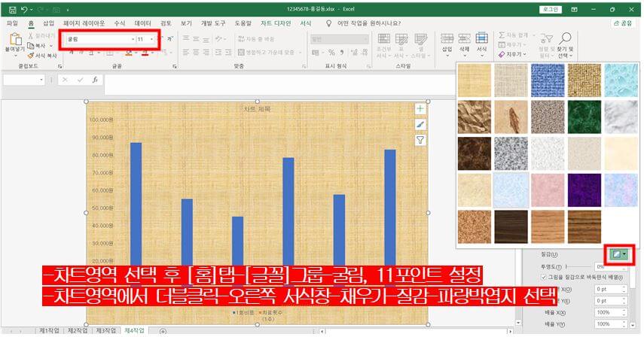
Task: Click the Insert cells (삽입) icon
Action: [447, 38]
